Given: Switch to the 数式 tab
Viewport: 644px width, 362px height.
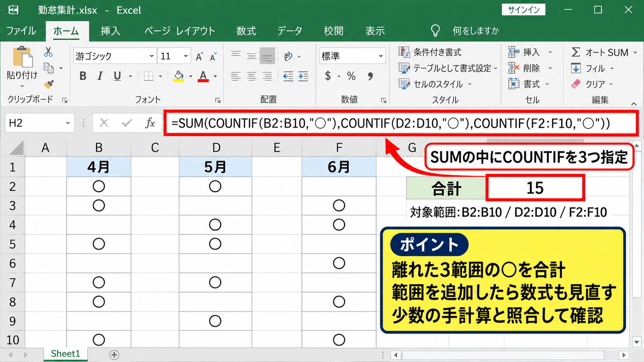Looking at the screenshot, I should point(246,31).
